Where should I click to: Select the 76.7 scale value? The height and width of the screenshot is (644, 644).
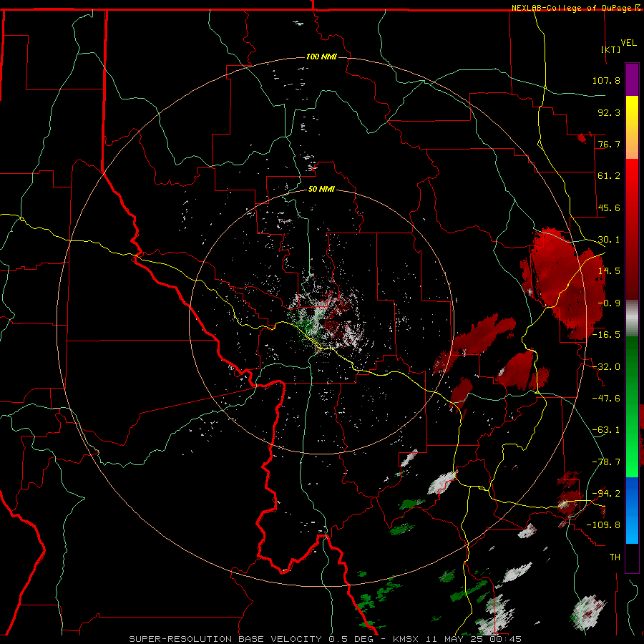[x=609, y=144]
